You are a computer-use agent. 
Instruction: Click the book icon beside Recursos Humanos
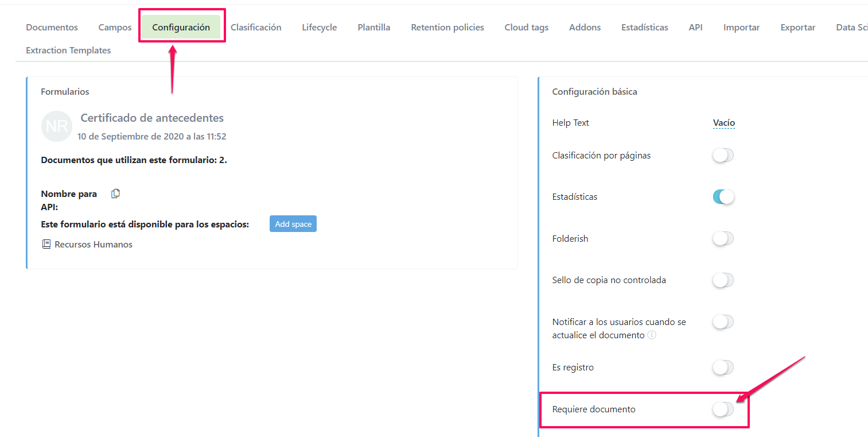(46, 244)
